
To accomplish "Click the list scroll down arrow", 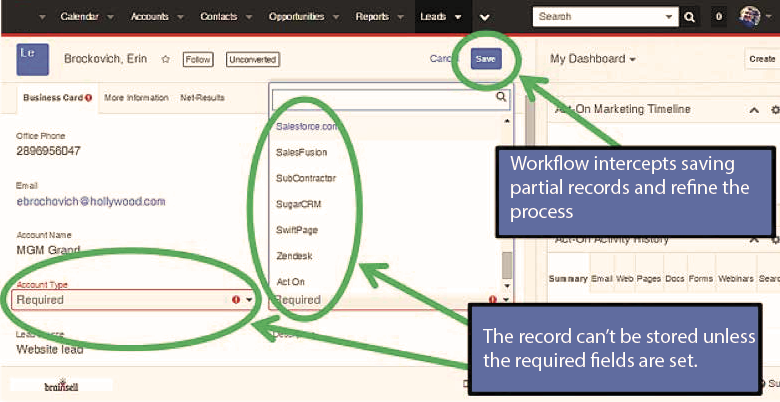I will pyautogui.click(x=507, y=286).
